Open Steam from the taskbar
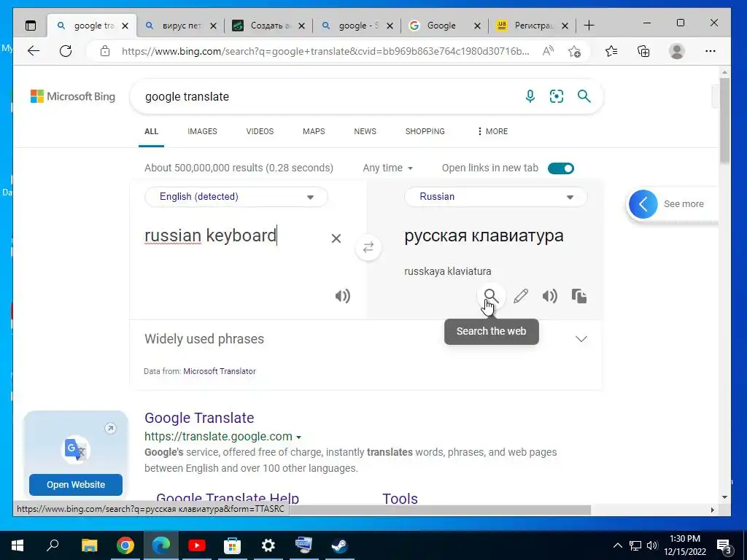This screenshot has width=747, height=560. click(340, 545)
